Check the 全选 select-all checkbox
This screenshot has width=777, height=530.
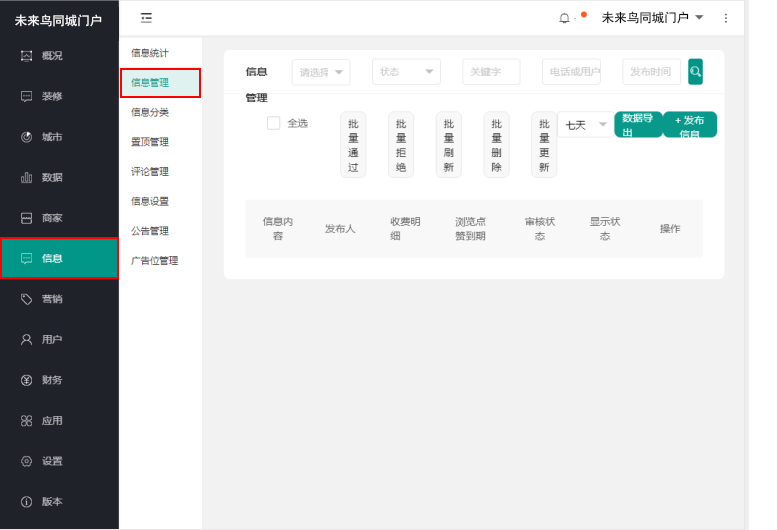(x=273, y=123)
